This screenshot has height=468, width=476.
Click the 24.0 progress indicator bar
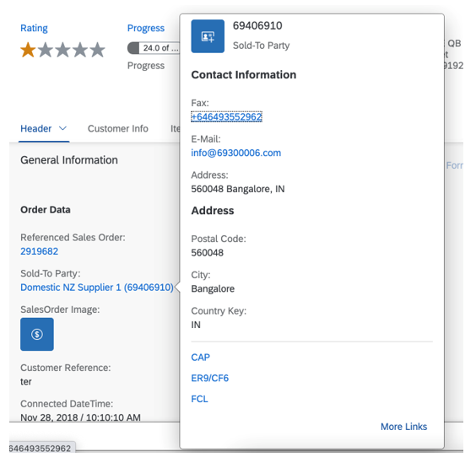click(154, 48)
